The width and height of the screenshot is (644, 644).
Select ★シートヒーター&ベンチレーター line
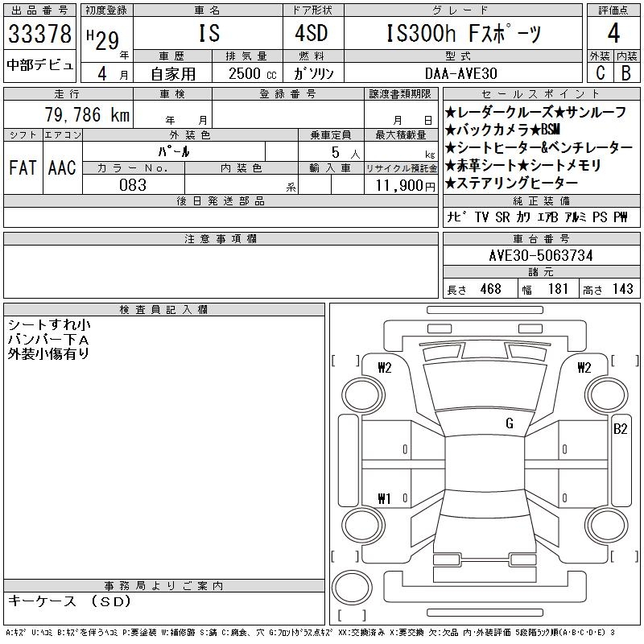click(x=539, y=147)
